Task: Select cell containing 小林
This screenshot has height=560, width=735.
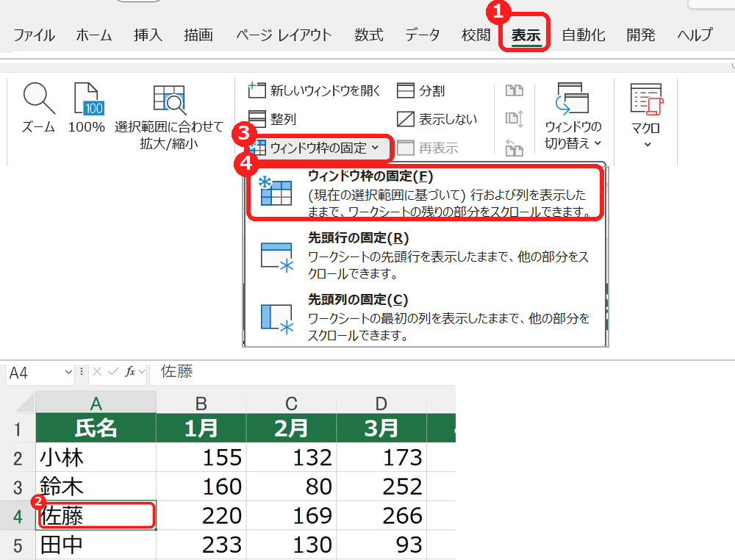Action: 96,457
